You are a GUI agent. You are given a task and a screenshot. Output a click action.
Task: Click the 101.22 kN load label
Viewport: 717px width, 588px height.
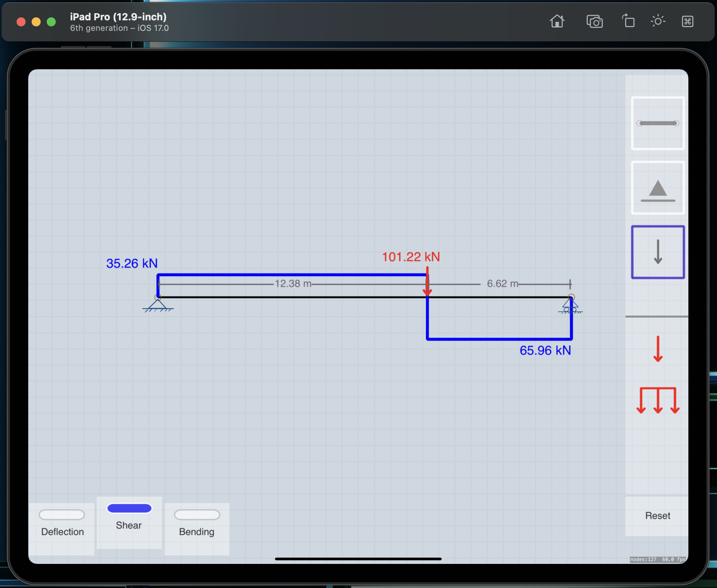point(411,257)
